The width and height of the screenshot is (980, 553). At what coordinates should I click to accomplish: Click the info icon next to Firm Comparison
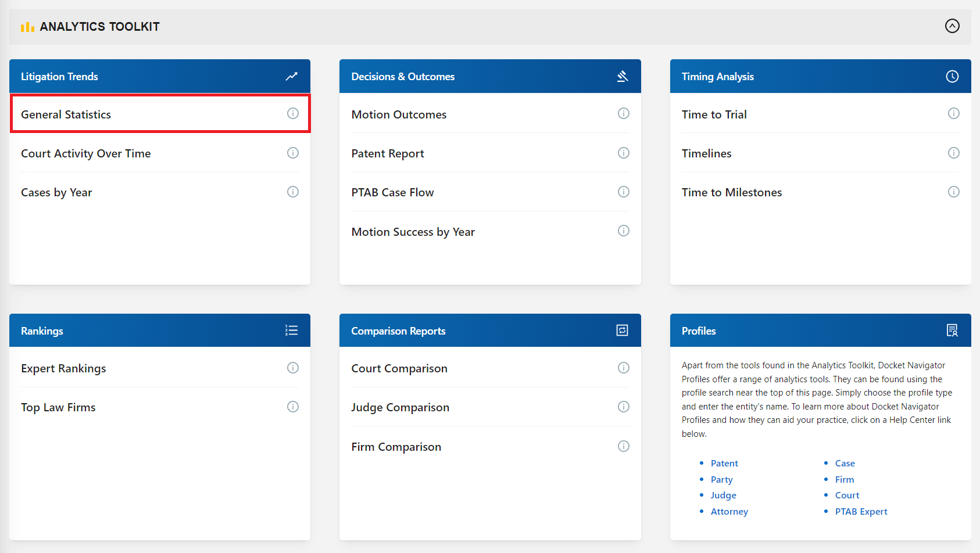[623, 446]
